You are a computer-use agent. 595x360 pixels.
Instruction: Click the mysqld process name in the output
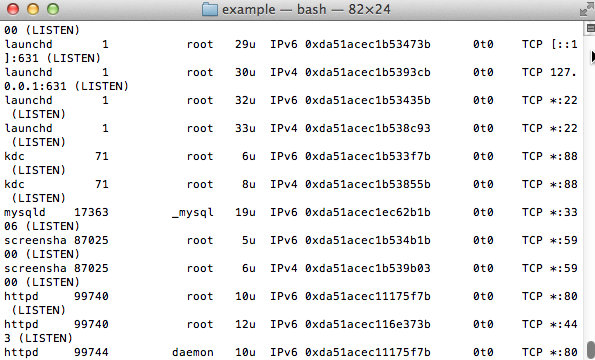(25, 212)
